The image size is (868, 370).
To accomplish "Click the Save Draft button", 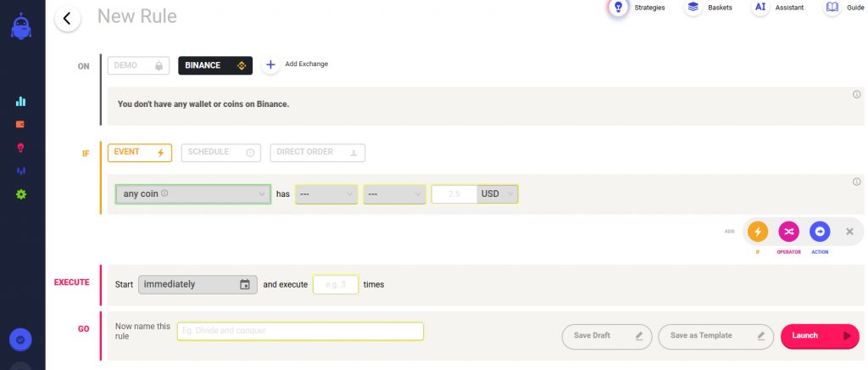I will click(606, 336).
